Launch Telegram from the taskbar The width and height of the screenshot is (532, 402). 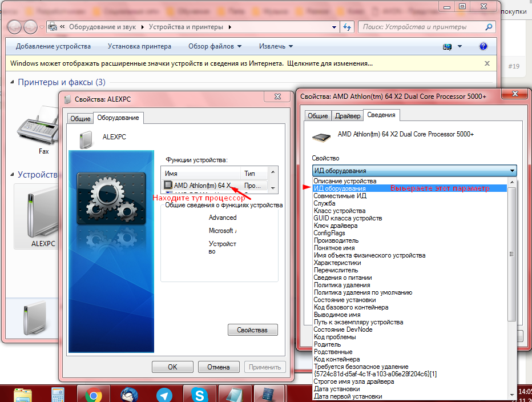tap(164, 395)
